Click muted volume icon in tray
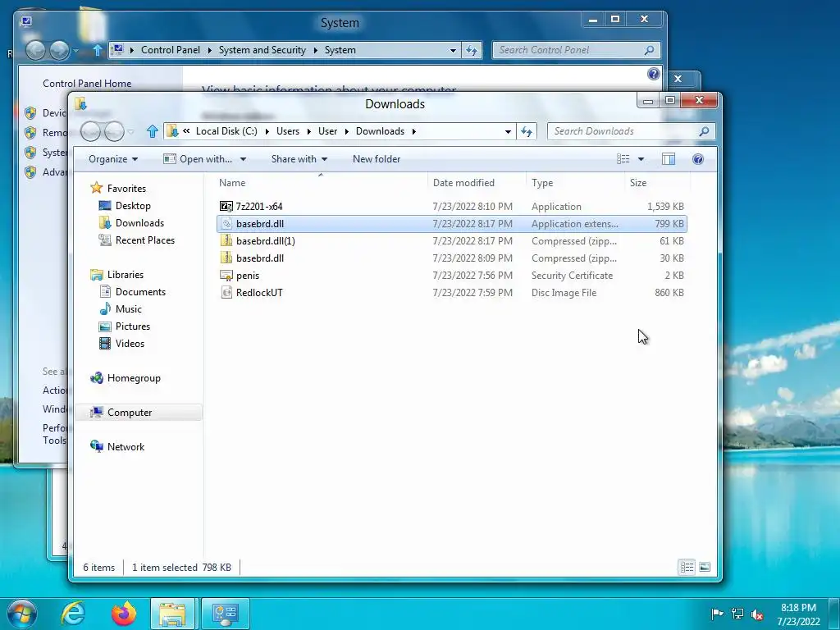Screen dimensions: 840x630 [x=757, y=614]
